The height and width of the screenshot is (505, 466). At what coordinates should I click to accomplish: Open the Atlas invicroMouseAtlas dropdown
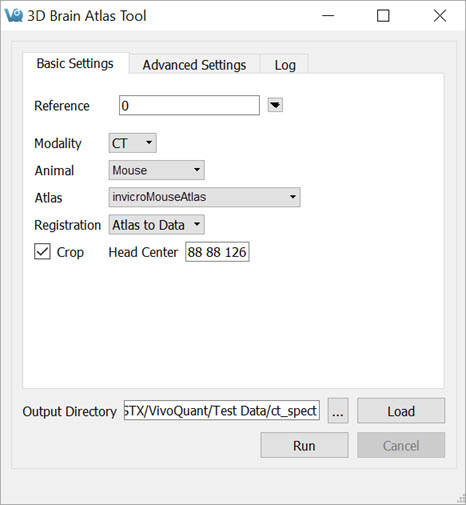(205, 197)
